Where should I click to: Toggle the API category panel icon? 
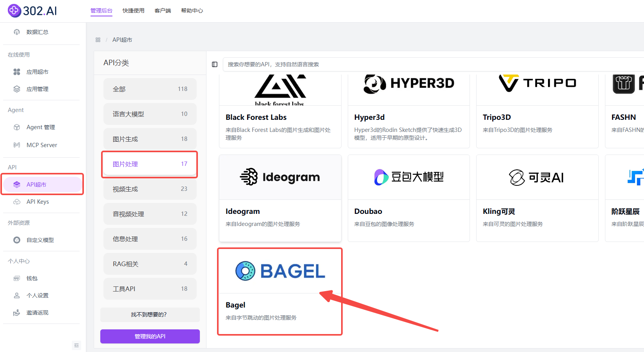click(x=215, y=64)
